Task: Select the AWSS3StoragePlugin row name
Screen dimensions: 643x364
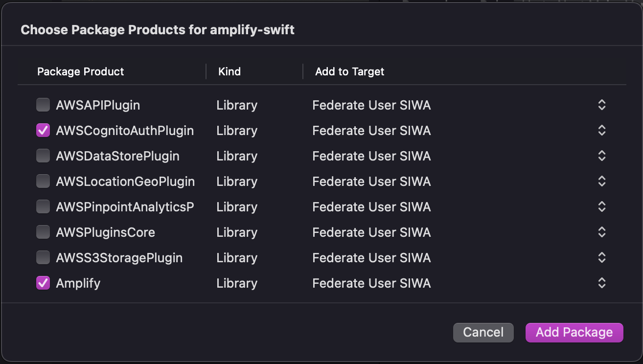Action: tap(119, 258)
